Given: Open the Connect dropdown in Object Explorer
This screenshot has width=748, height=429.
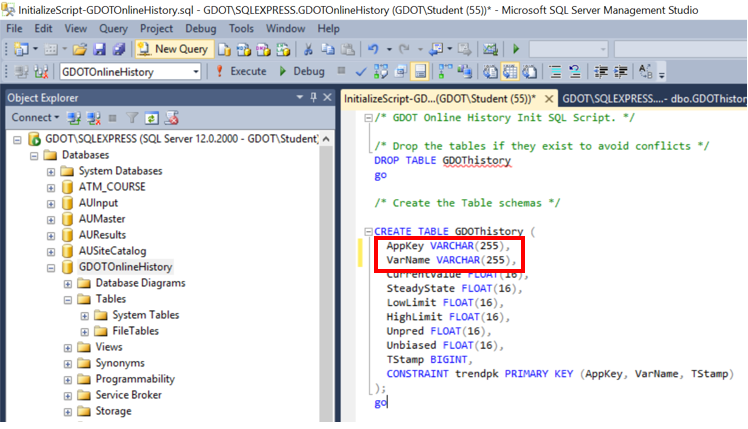Looking at the screenshot, I should 35,117.
